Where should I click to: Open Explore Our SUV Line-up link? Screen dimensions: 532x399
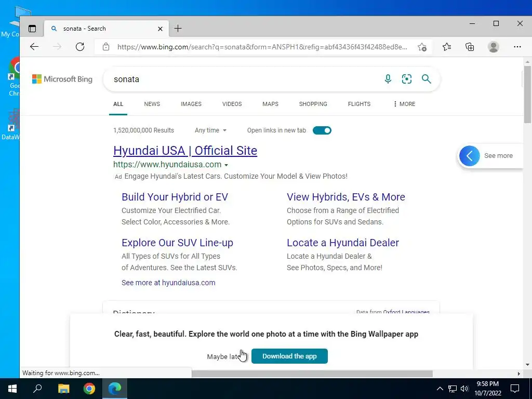(x=178, y=243)
